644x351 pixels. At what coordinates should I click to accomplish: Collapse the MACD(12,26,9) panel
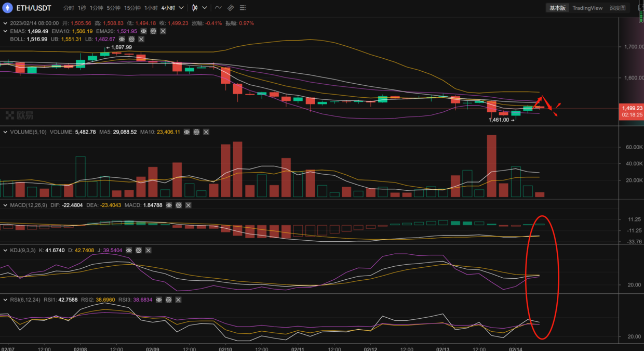coord(5,205)
